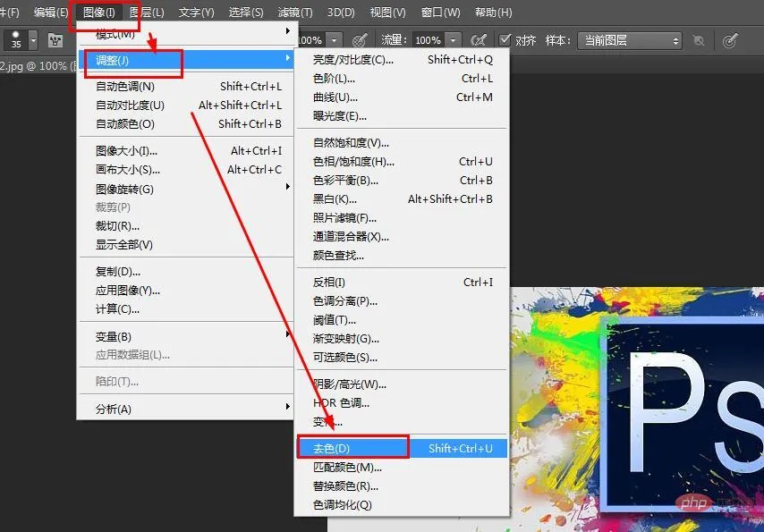764x532 pixels.
Task: Click the opacity pressure icon
Action: click(x=359, y=40)
